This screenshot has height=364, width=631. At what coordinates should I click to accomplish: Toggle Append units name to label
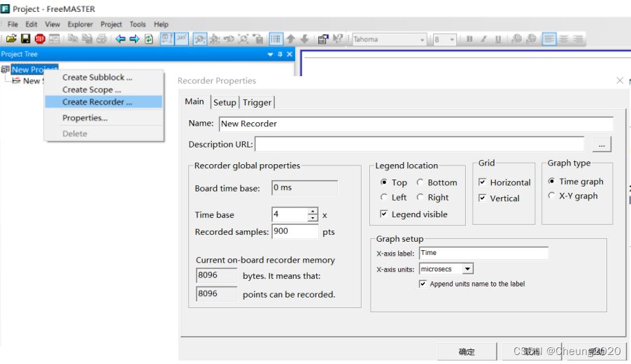pyautogui.click(x=423, y=284)
